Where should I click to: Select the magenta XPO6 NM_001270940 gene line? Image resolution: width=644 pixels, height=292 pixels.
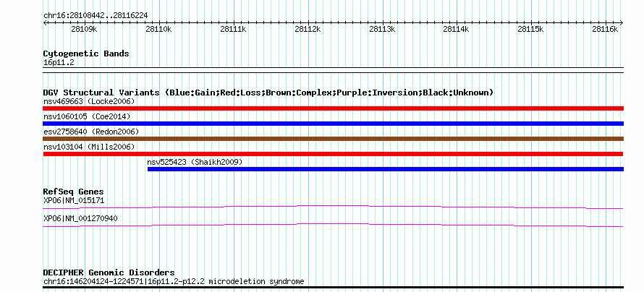coord(333,226)
